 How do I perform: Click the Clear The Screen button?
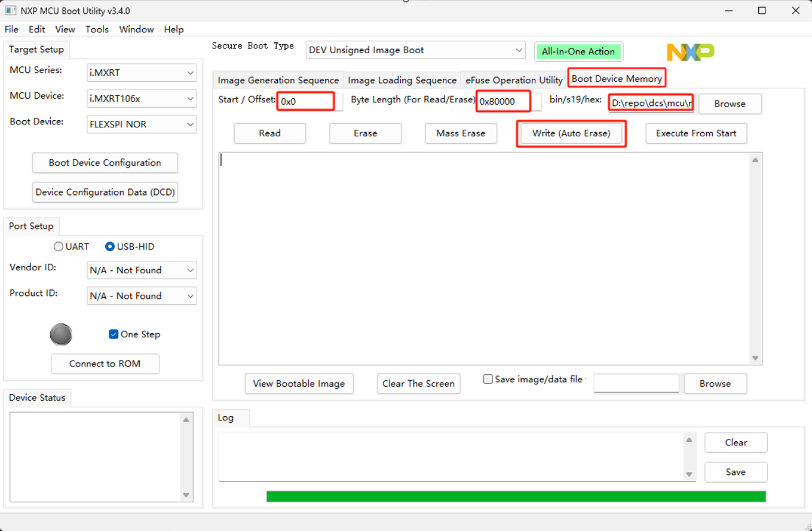tap(419, 384)
